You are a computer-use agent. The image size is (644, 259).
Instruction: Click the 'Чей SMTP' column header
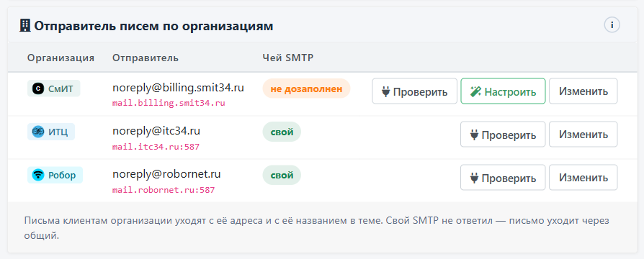coord(288,58)
